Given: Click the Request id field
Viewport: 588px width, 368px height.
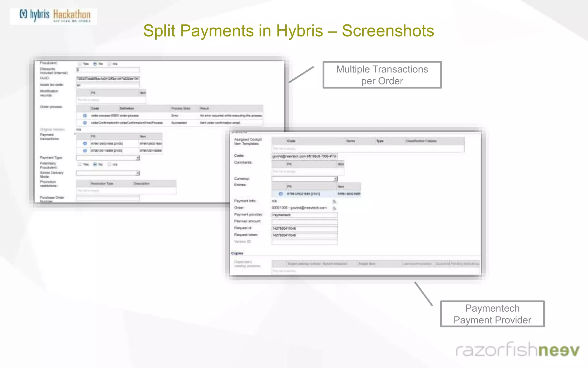Looking at the screenshot, I should (305, 229).
